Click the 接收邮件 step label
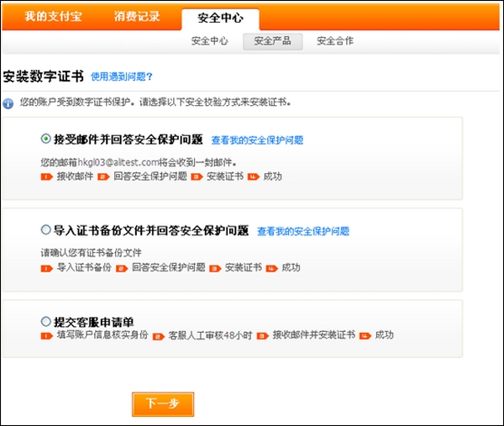Viewport: 504px width, 426px height. click(x=75, y=176)
